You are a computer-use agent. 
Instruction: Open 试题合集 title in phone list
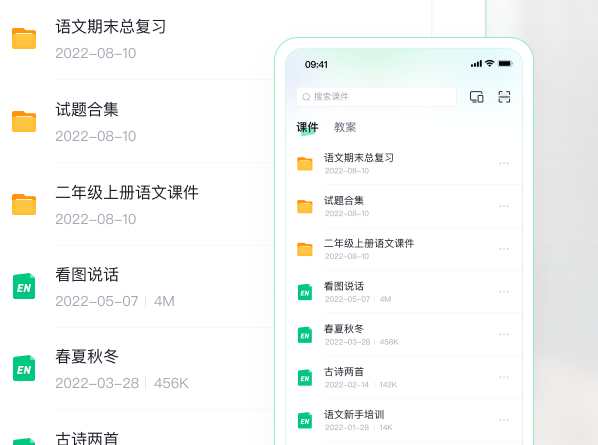coord(344,201)
